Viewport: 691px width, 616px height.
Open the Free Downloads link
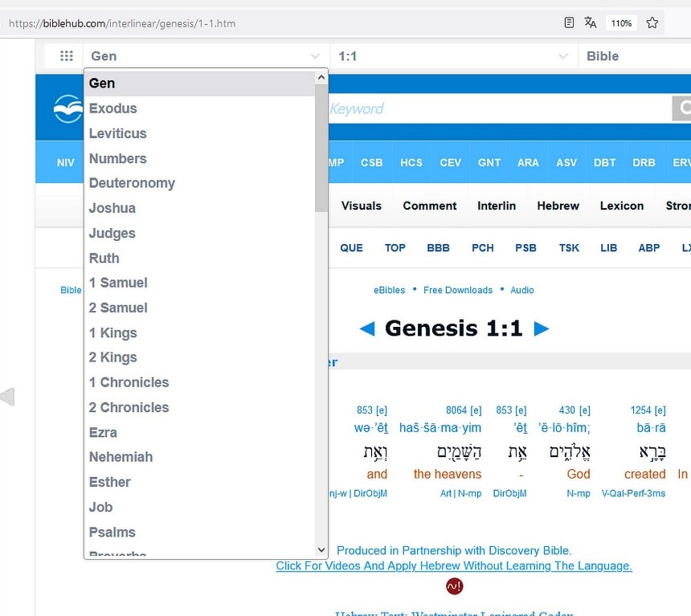(458, 290)
